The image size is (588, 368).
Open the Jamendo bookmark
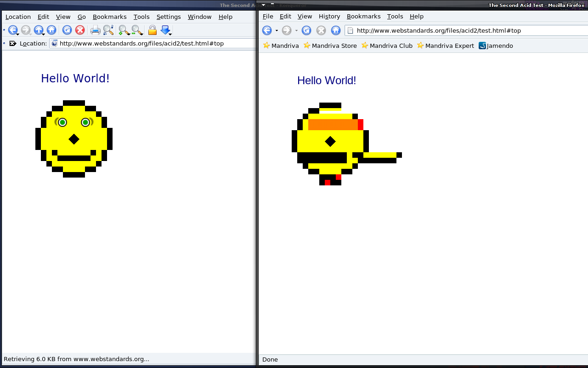click(x=496, y=46)
